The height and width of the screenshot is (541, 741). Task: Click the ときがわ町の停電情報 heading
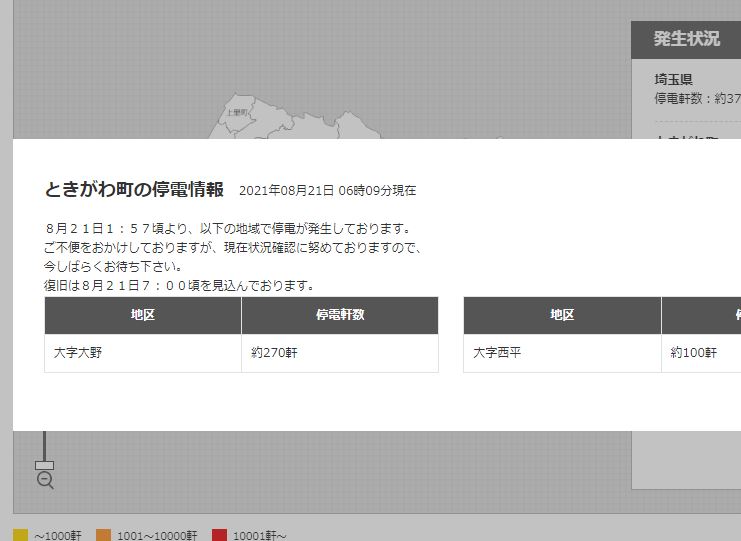point(134,189)
